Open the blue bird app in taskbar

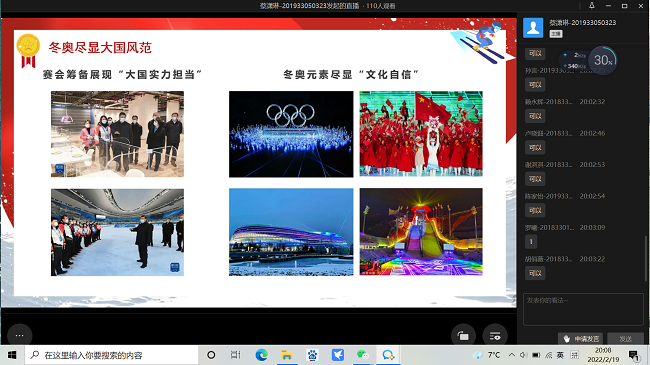pyautogui.click(x=337, y=355)
